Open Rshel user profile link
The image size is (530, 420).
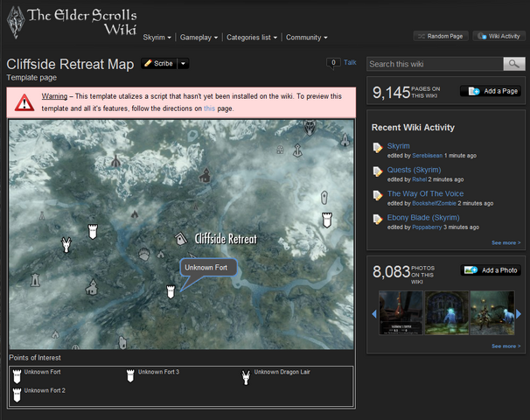[420, 179]
